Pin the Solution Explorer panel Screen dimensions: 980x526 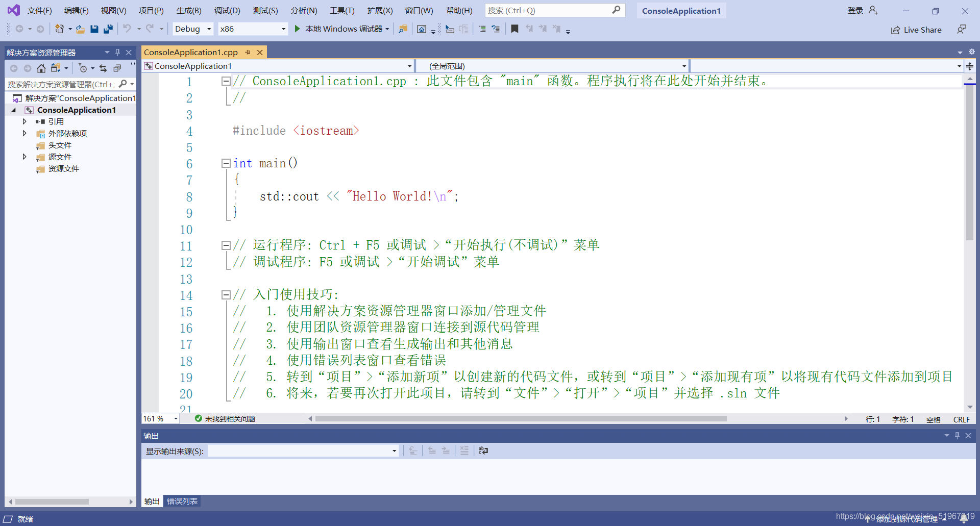click(117, 52)
